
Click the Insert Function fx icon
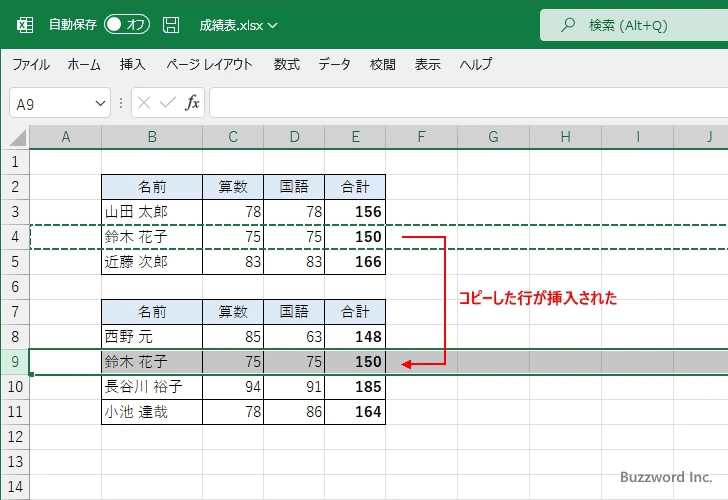[192, 103]
